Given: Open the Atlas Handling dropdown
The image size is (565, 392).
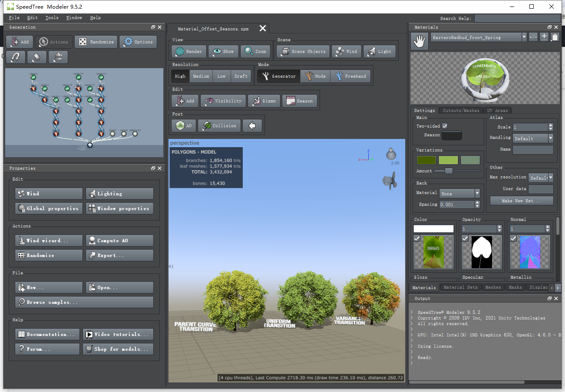Looking at the screenshot, I should click(533, 138).
